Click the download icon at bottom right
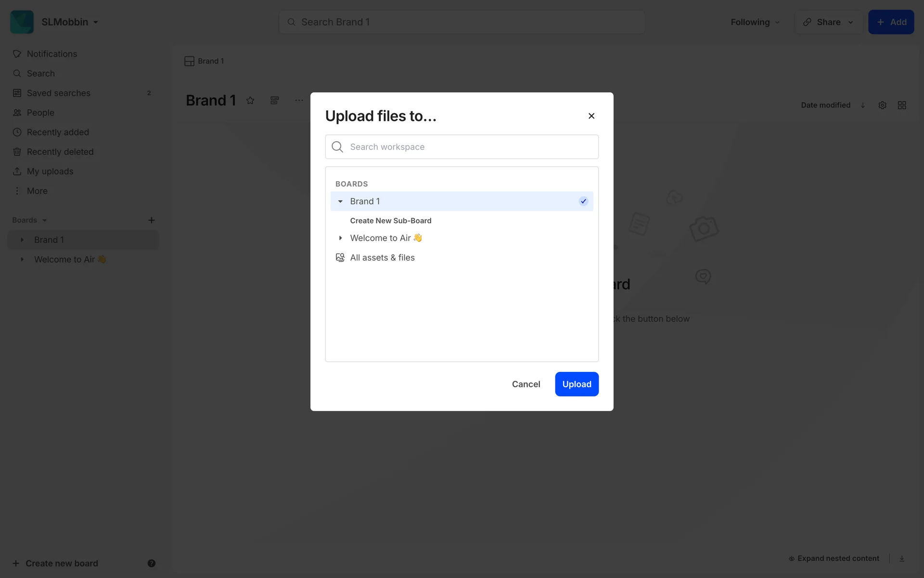This screenshot has width=924, height=578. click(x=902, y=559)
